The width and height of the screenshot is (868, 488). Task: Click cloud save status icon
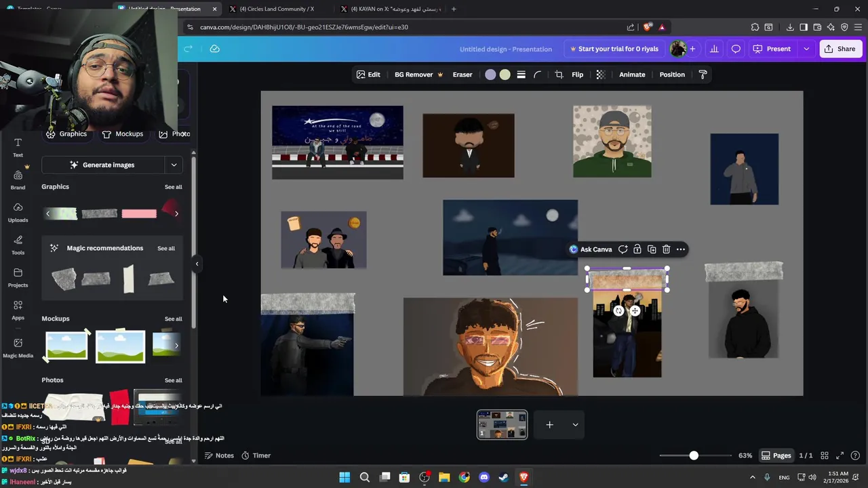[214, 49]
